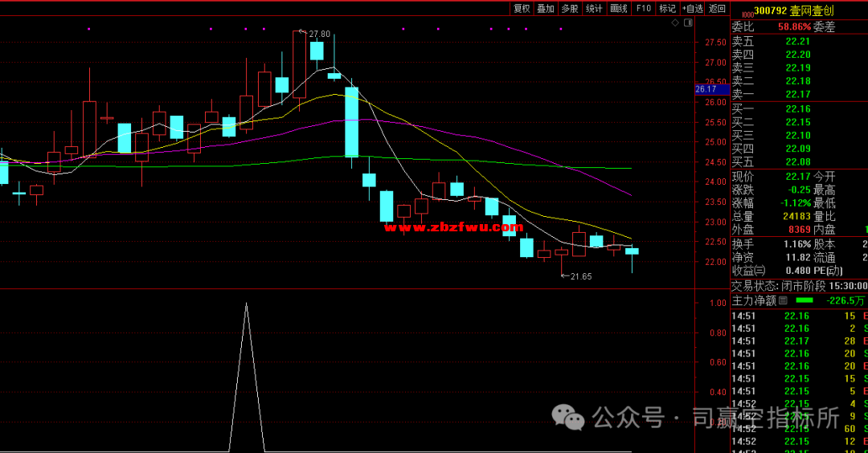Click the 涨跌 value -0.25

pos(800,190)
